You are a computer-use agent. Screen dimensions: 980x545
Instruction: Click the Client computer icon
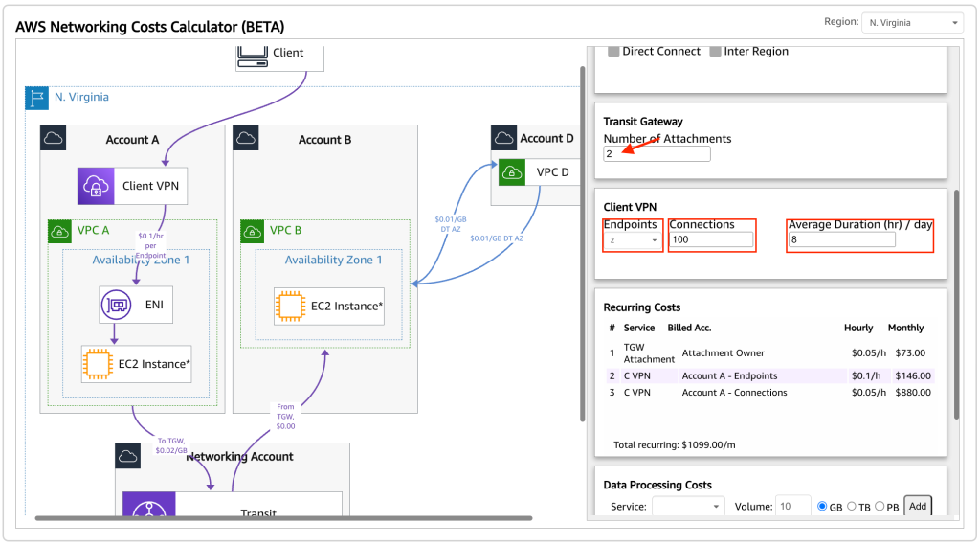[x=253, y=57]
